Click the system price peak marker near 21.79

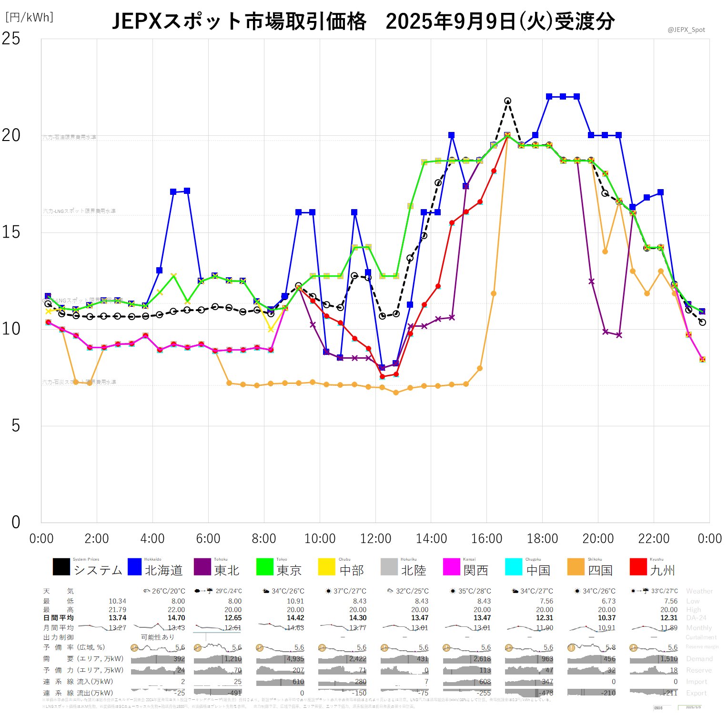508,101
